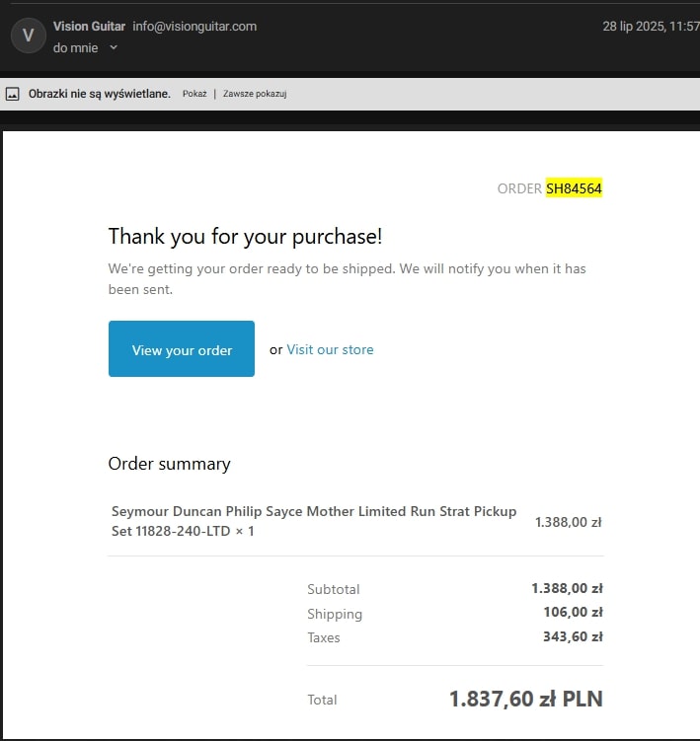
Task: Click the Seymour Duncan pickup set item name
Action: [314, 521]
